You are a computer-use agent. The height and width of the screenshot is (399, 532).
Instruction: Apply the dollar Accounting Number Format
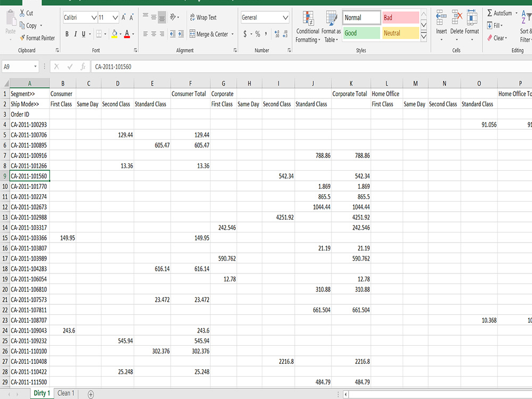pyautogui.click(x=245, y=34)
